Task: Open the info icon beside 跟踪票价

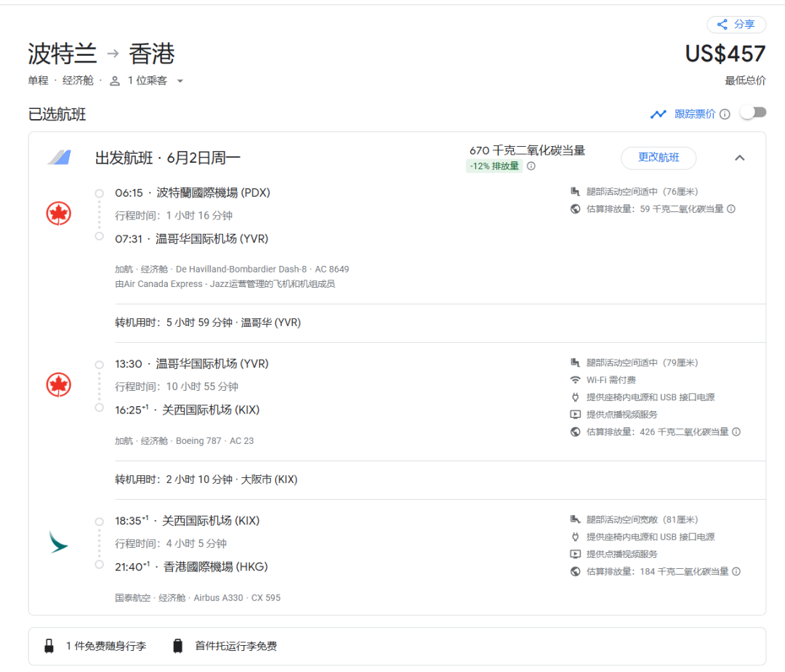Action: [x=725, y=114]
